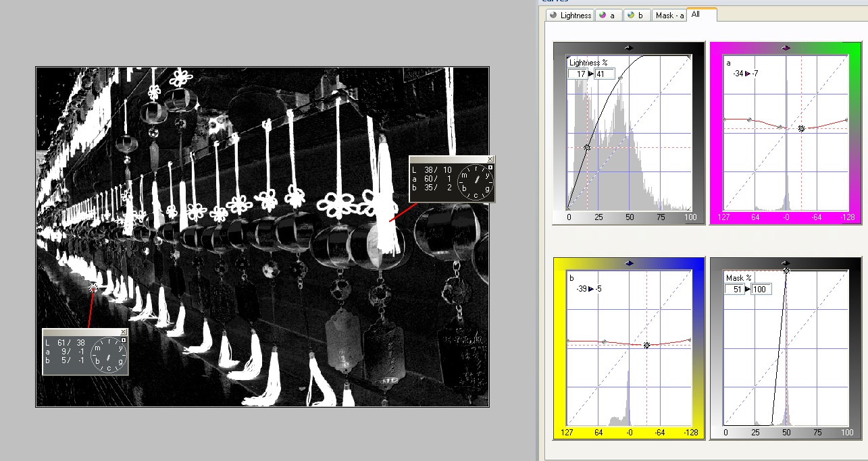Open the options arrow on L 38/10 sampler
The width and height of the screenshot is (868, 461).
pos(490,167)
